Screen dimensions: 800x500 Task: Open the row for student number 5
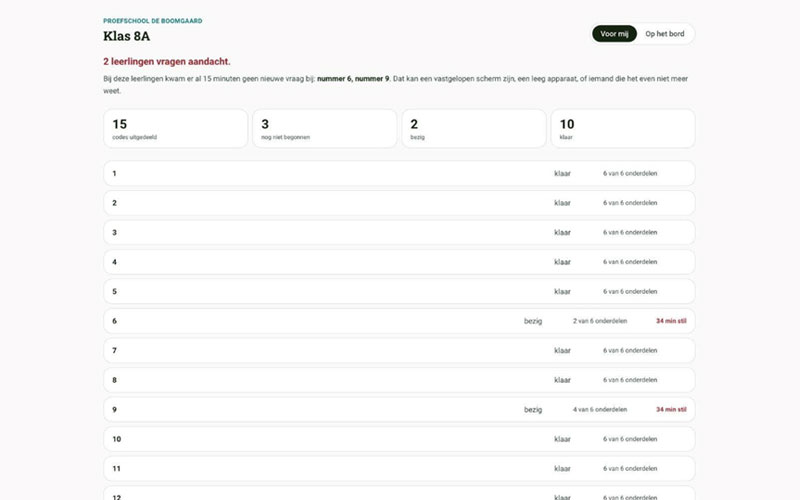(x=399, y=291)
